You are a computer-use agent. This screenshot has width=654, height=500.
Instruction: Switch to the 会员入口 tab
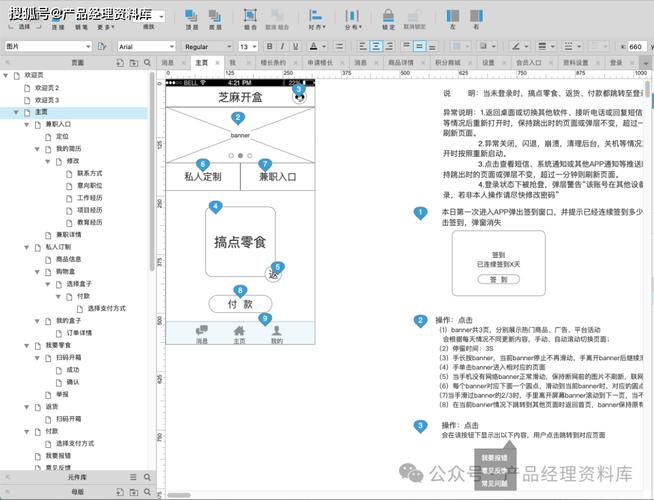pos(528,63)
